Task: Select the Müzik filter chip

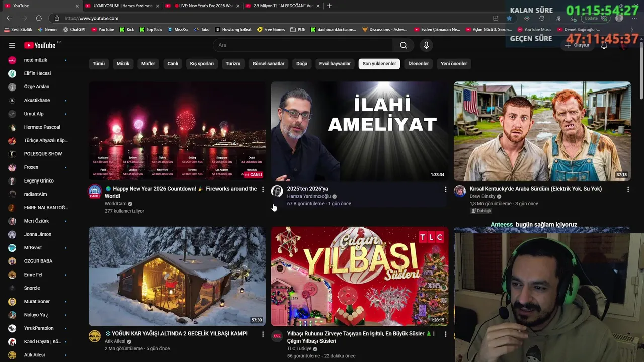Action: point(123,64)
